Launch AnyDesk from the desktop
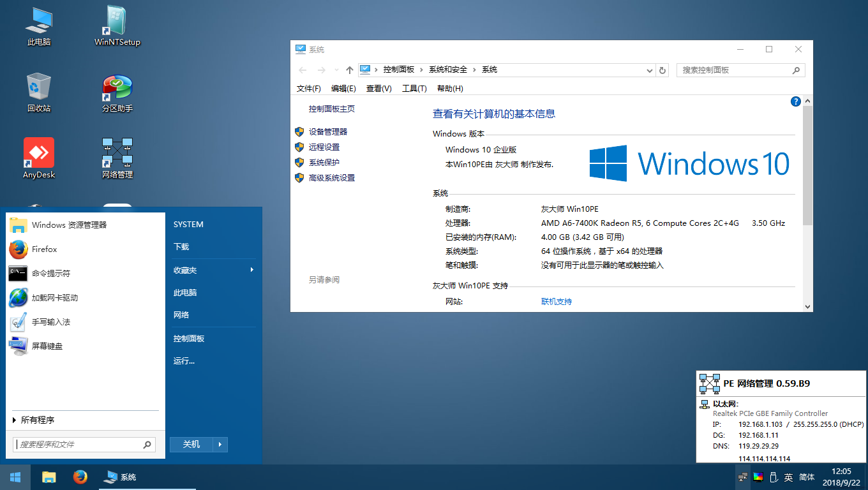The height and width of the screenshot is (490, 868). click(39, 159)
